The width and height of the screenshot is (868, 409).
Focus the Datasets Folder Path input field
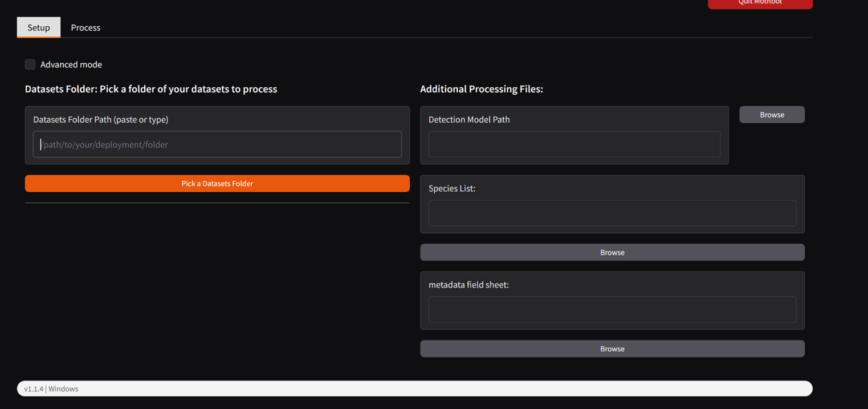217,144
